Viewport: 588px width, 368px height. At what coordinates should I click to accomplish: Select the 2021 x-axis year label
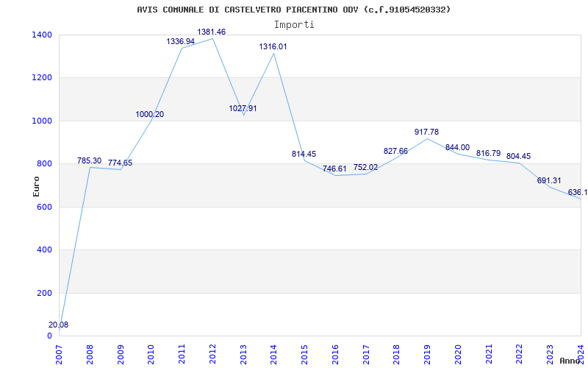point(489,354)
